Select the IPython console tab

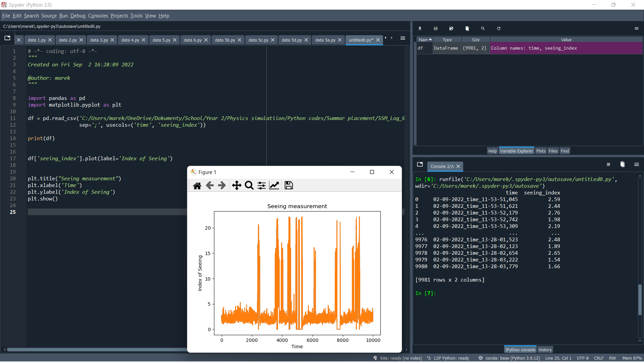point(520,350)
